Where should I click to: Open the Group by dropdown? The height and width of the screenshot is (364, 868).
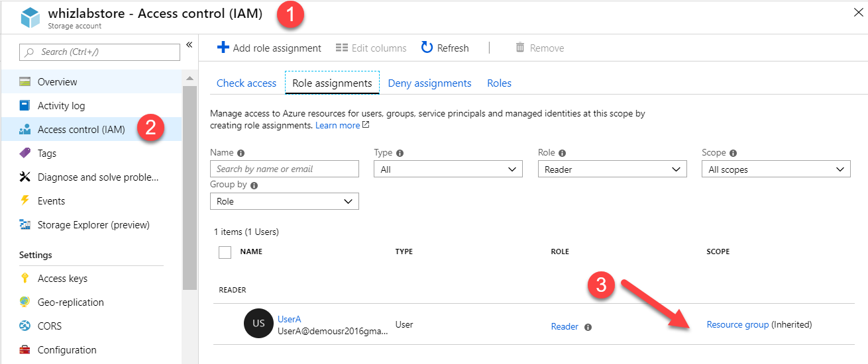point(284,201)
